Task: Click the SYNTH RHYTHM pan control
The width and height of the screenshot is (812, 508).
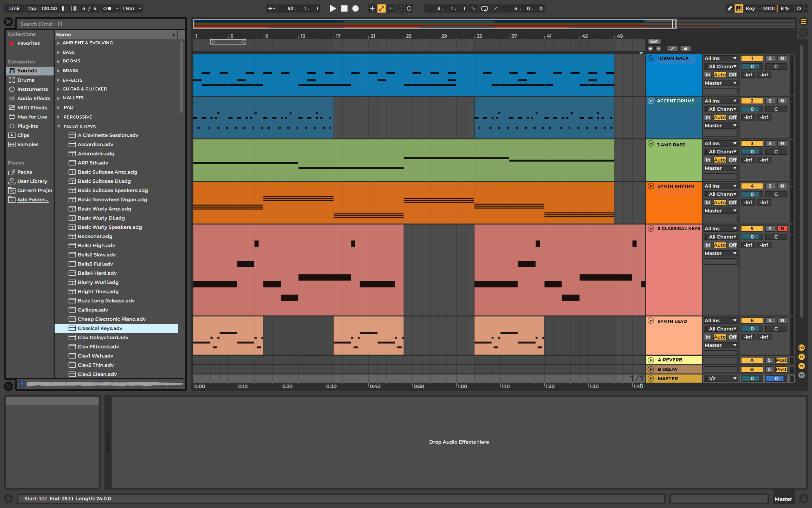Action: (776, 194)
